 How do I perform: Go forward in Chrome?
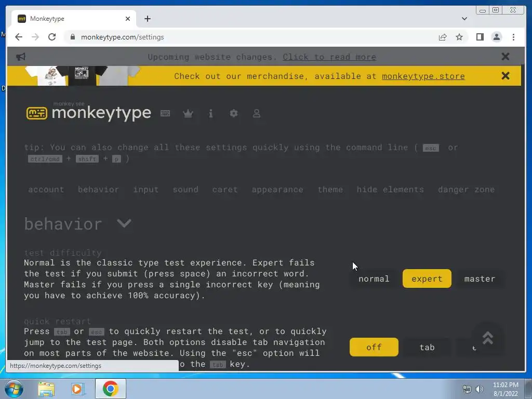click(35, 37)
